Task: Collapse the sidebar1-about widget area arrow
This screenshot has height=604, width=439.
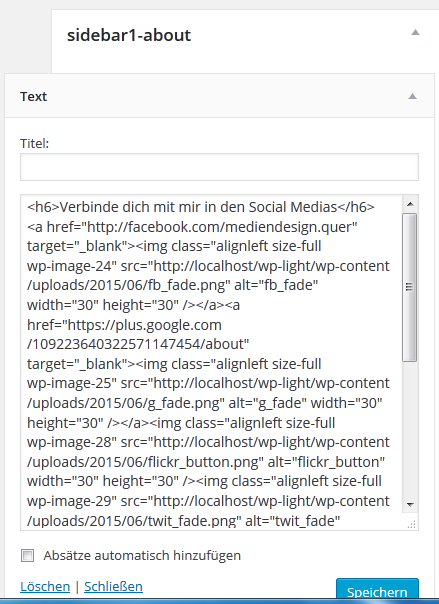Action: 415,32
